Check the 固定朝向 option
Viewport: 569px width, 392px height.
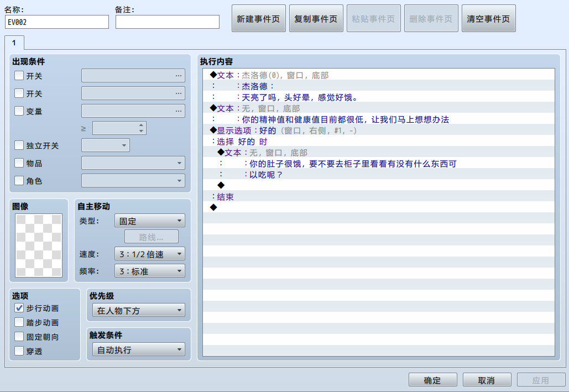click(19, 337)
